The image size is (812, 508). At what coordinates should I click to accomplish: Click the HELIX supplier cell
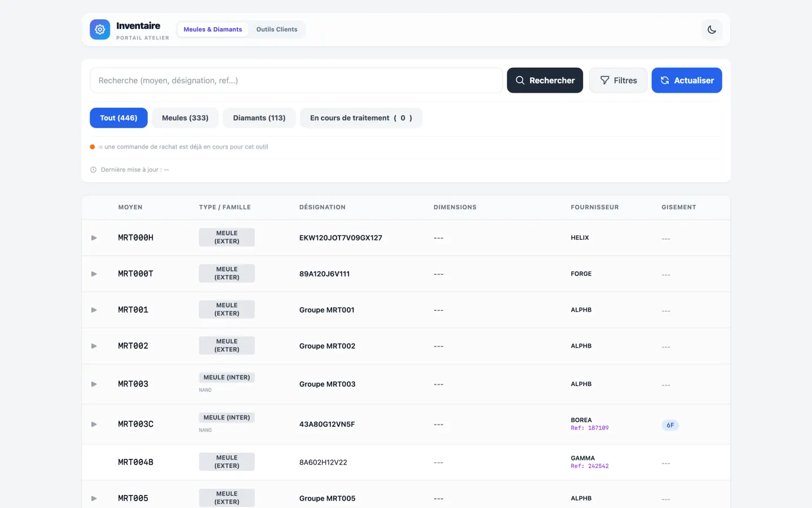tap(580, 238)
